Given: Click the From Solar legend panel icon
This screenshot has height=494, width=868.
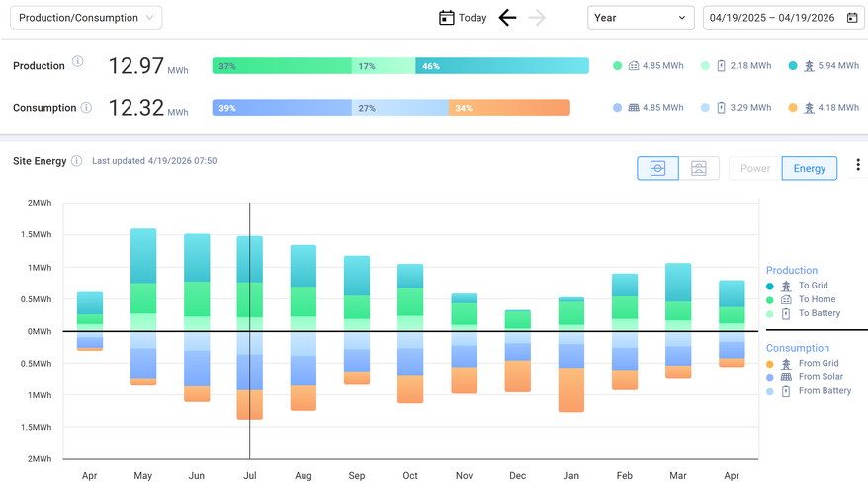Looking at the screenshot, I should click(x=786, y=377).
